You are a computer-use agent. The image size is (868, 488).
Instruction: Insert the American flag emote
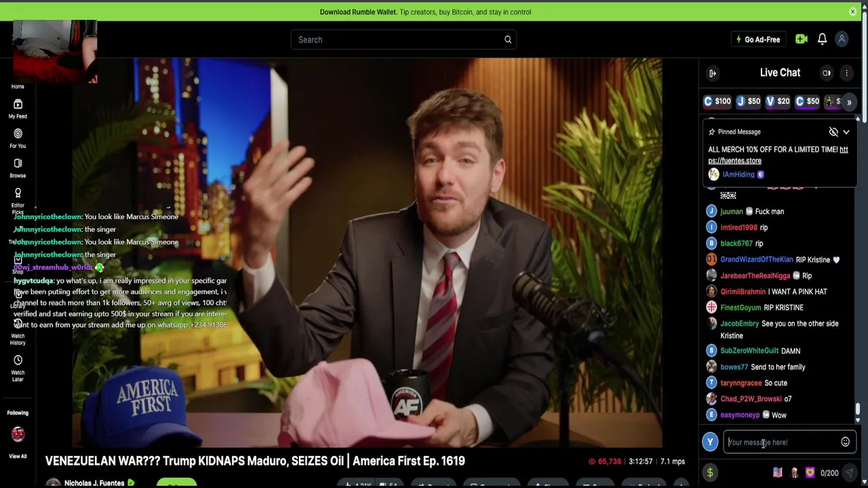click(778, 472)
